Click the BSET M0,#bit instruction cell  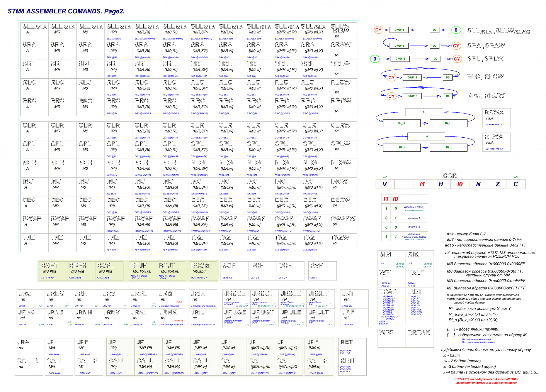[x=53, y=271]
